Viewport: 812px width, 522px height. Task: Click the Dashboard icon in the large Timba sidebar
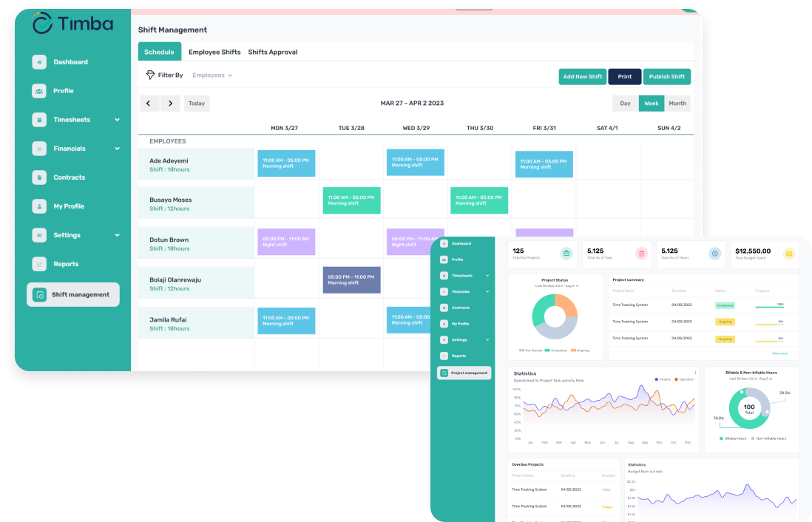pos(39,62)
